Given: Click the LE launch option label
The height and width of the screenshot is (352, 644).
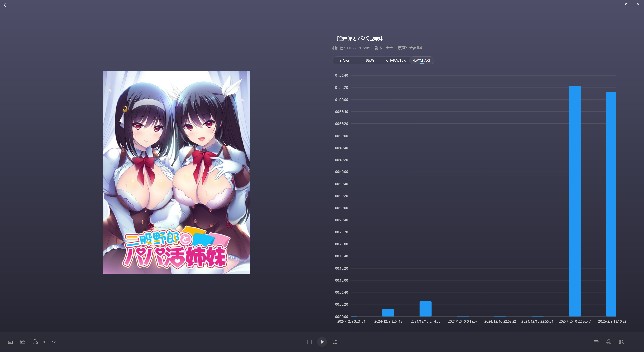Looking at the screenshot, I should point(334,342).
